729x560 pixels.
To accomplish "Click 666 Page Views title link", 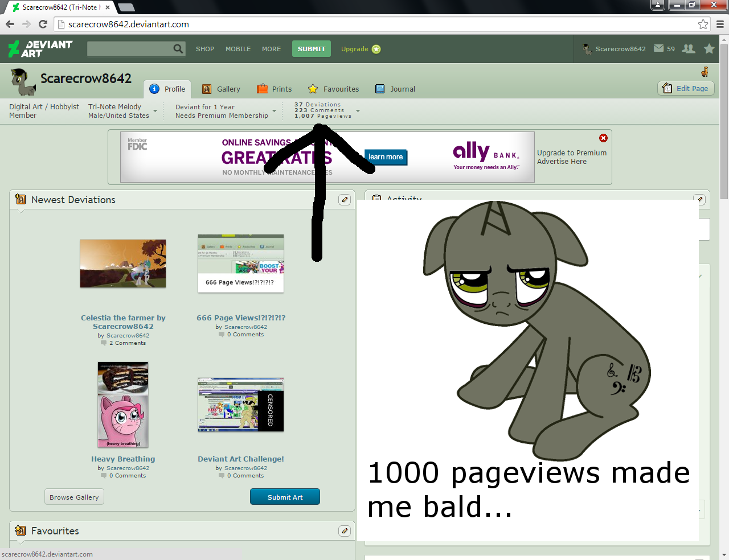I will tap(241, 318).
